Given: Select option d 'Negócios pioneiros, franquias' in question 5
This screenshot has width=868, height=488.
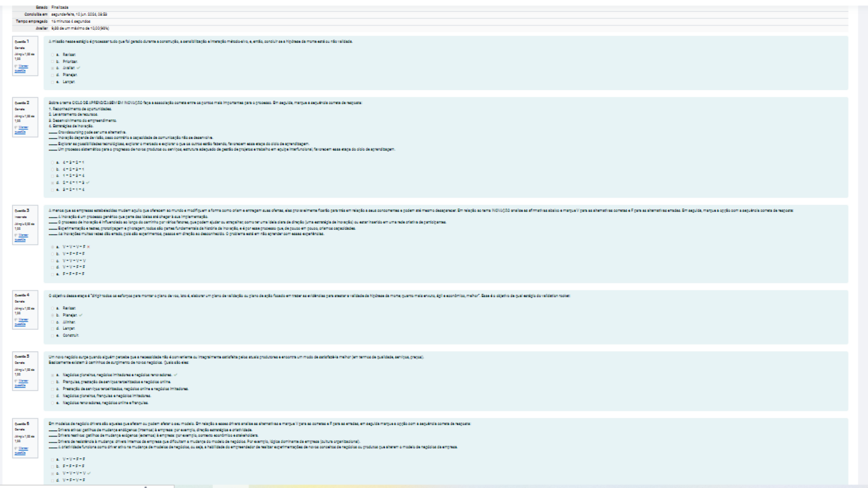Looking at the screenshot, I should [x=52, y=395].
